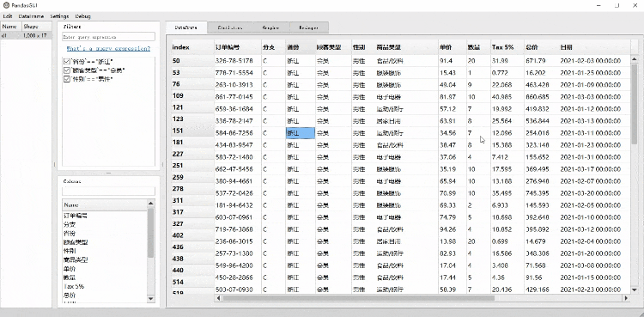This screenshot has width=644, height=317.
Task: Click the 性别 column header in table
Action: (x=363, y=47)
